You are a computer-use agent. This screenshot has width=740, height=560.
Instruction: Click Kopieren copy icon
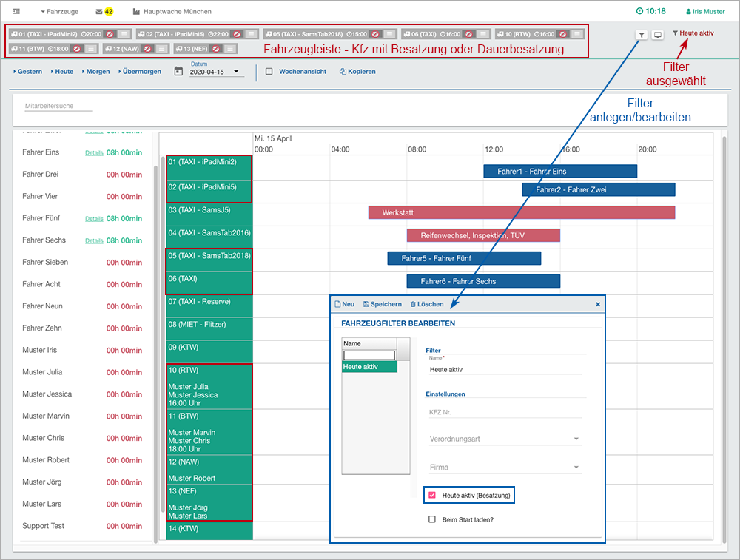click(x=343, y=72)
